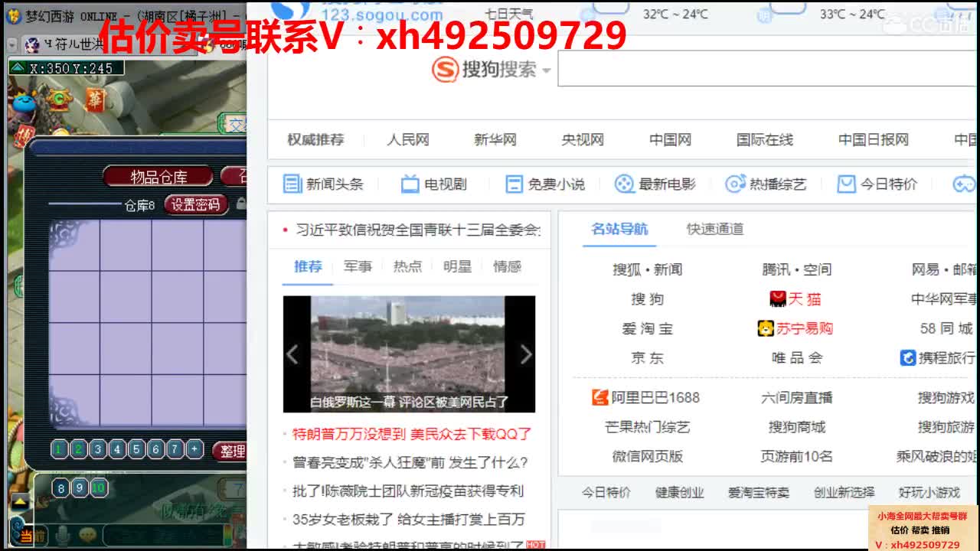Select warehouse page 8 button

click(60, 488)
